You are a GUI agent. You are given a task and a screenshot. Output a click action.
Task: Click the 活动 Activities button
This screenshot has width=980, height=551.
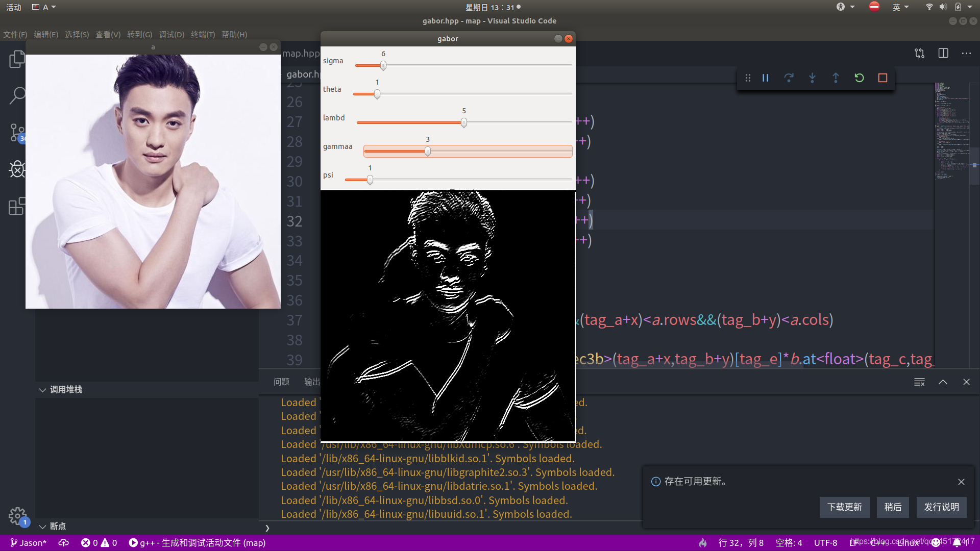14,7
